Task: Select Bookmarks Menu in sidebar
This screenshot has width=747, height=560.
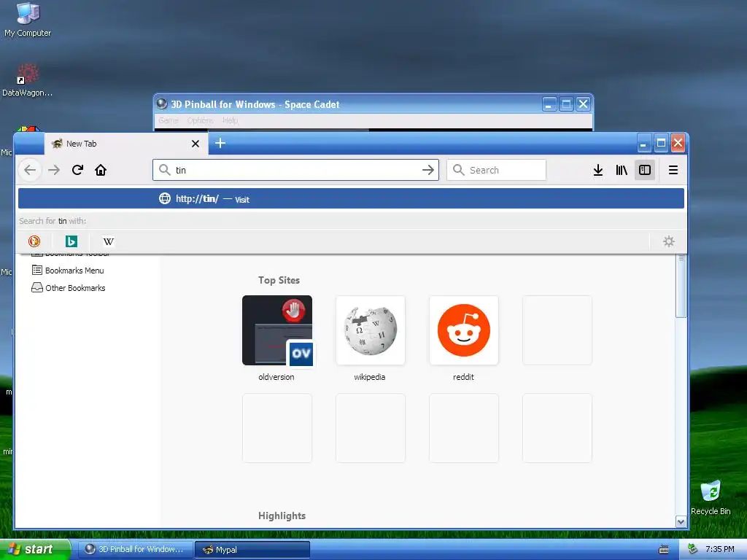Action: pyautogui.click(x=68, y=271)
